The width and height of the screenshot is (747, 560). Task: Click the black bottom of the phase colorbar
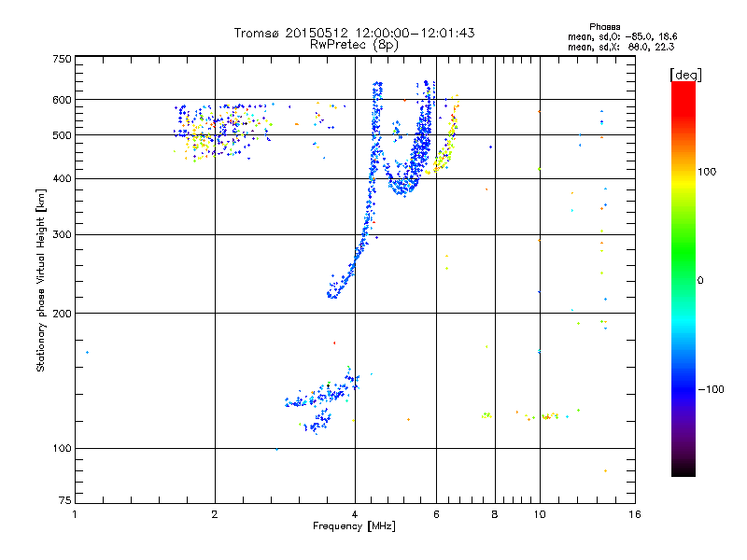click(x=684, y=469)
